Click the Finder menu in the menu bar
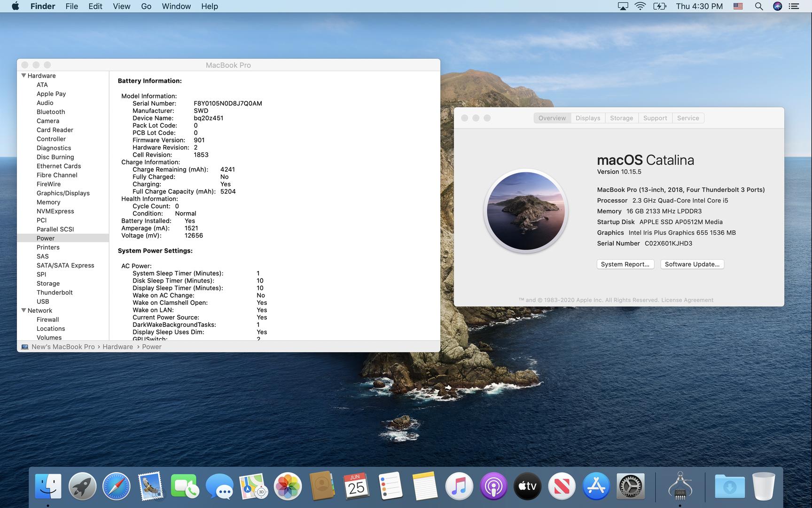Screen dimensions: 812x508 tap(43, 6)
